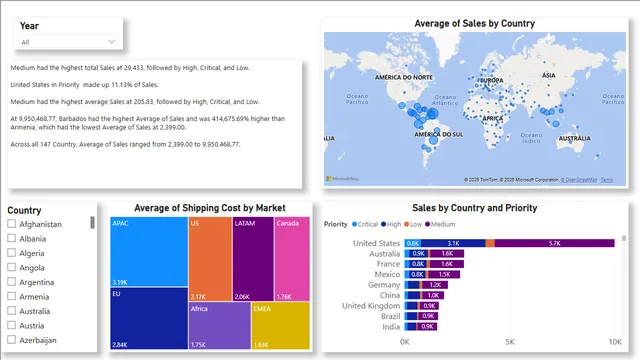This screenshot has width=640, height=360.
Task: Select the EU treemap tile
Action: [149, 318]
